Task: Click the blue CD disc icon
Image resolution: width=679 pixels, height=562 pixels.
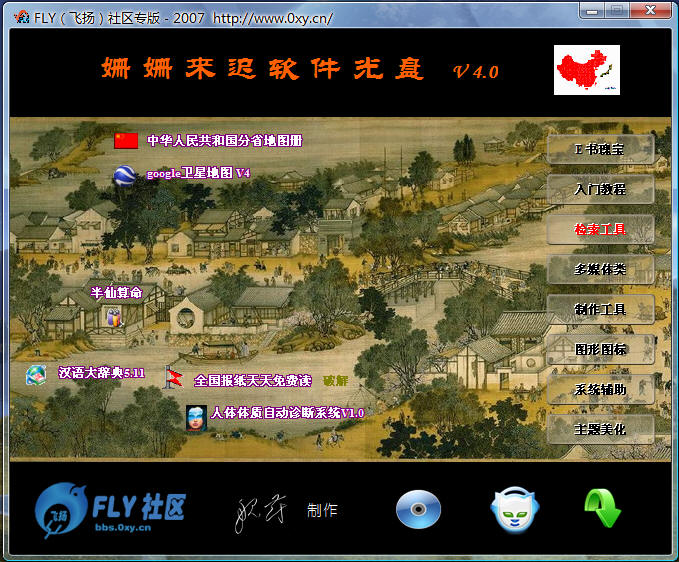Action: [x=418, y=509]
